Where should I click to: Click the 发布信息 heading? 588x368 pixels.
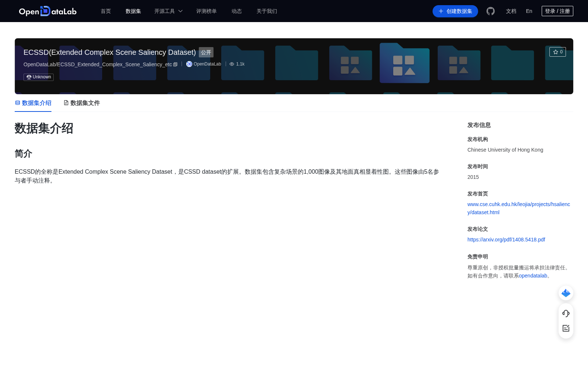click(479, 125)
